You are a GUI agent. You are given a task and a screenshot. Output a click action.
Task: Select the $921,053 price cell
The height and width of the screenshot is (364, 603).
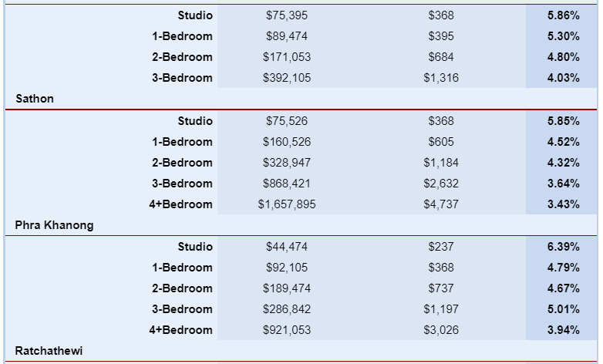tap(287, 330)
